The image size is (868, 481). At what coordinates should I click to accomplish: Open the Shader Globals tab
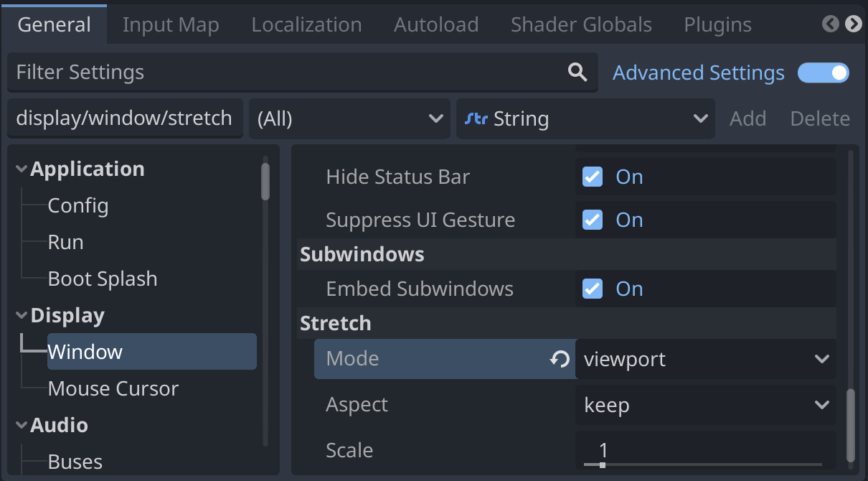[x=580, y=24]
